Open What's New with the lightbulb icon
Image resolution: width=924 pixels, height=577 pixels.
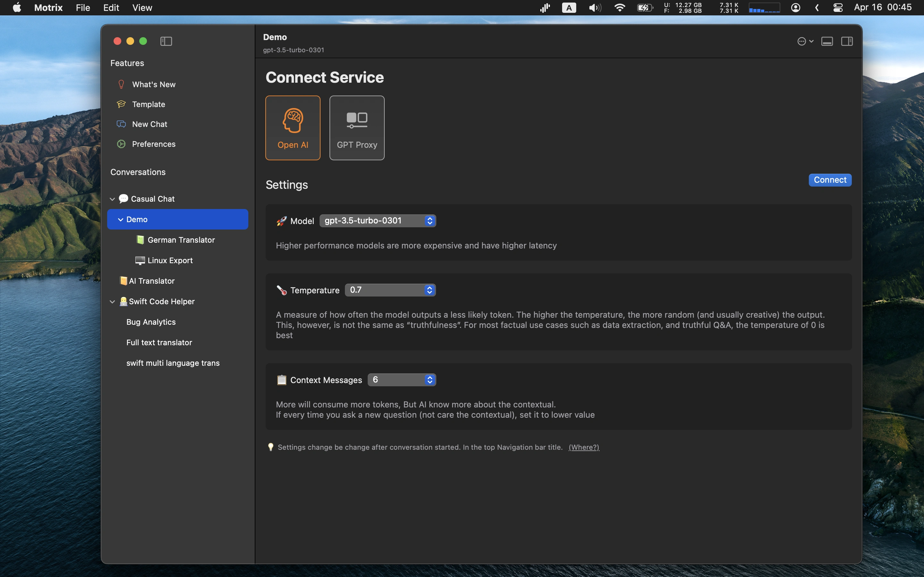(153, 84)
